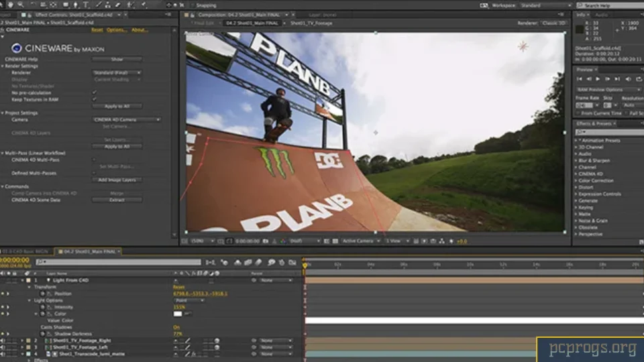Open the Renderer Standard (Final) dropdown
Image resolution: width=644 pixels, height=362 pixels.
(117, 72)
